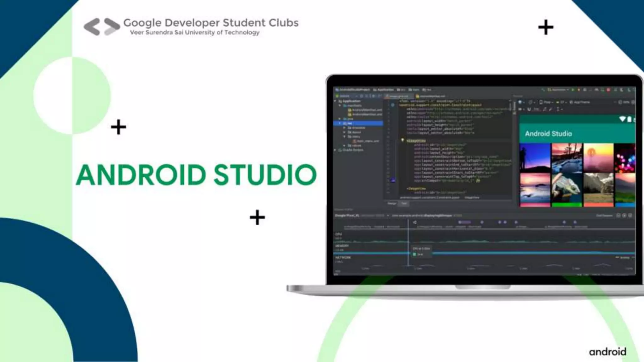Expand the values folder arrow

click(x=344, y=145)
